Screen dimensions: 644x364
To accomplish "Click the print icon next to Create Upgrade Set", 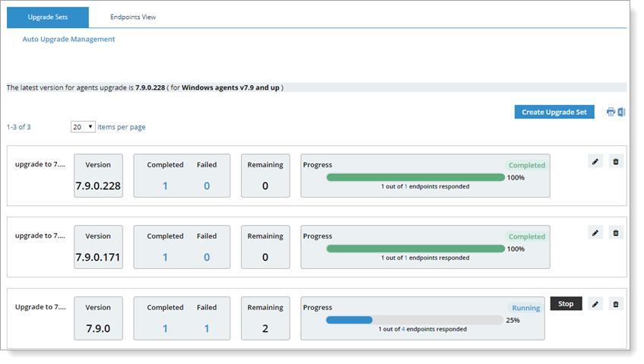I will point(610,112).
